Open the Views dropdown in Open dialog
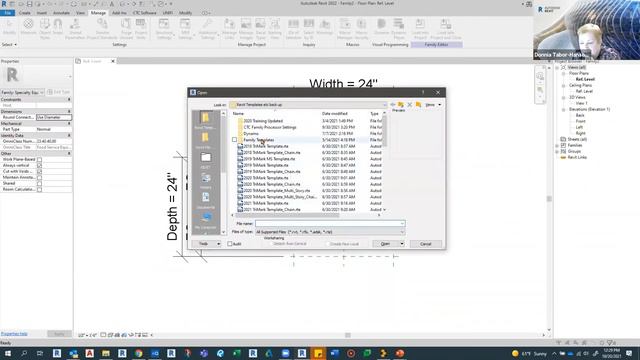Image resolution: width=640 pixels, height=360 pixels. coord(433,105)
